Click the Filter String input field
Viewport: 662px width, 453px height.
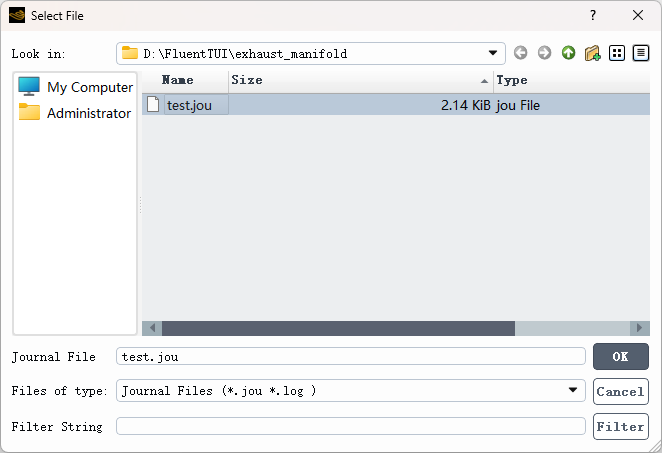pos(350,426)
